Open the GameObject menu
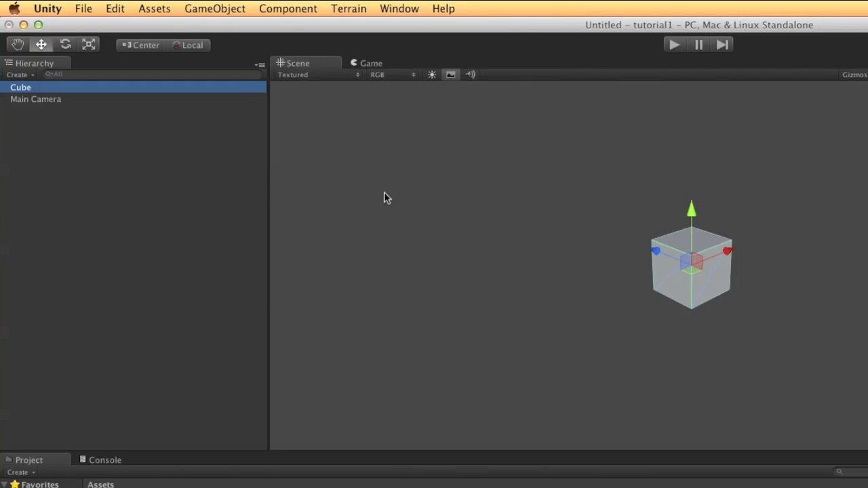This screenshot has height=488, width=868. point(215,9)
